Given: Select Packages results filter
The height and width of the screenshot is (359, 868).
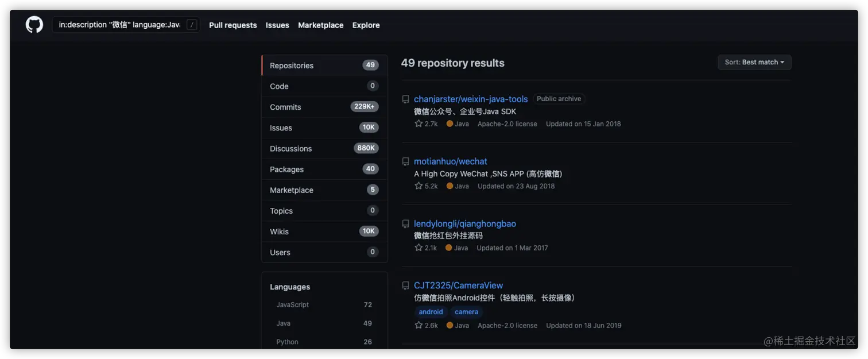Looking at the screenshot, I should [x=324, y=169].
